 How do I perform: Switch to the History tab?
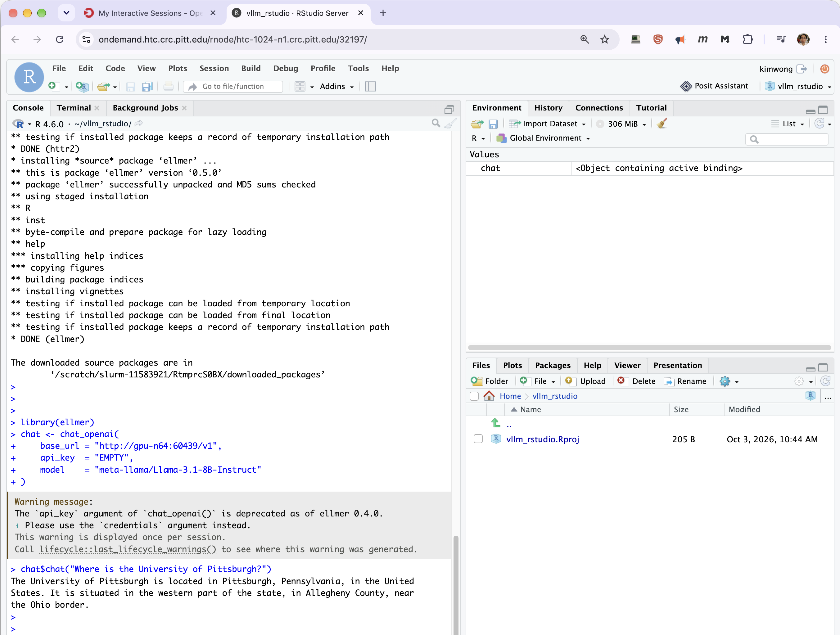click(548, 108)
